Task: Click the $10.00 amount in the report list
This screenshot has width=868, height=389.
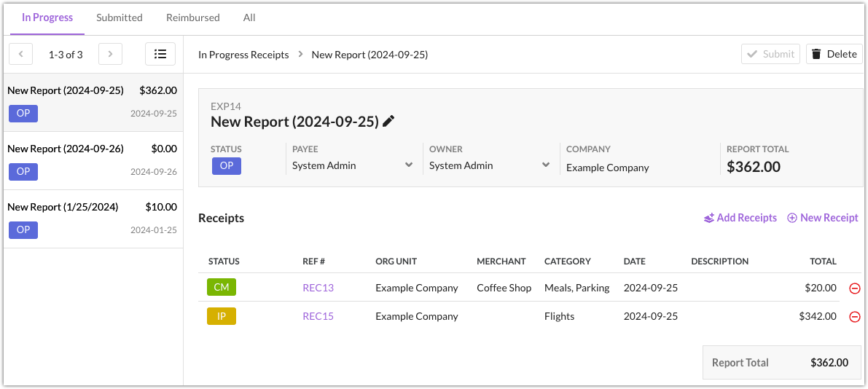Action: click(161, 208)
